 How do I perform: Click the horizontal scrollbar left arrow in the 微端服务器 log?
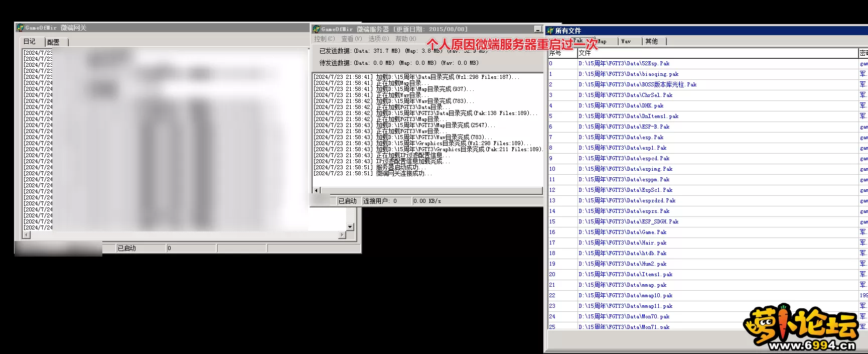317,190
